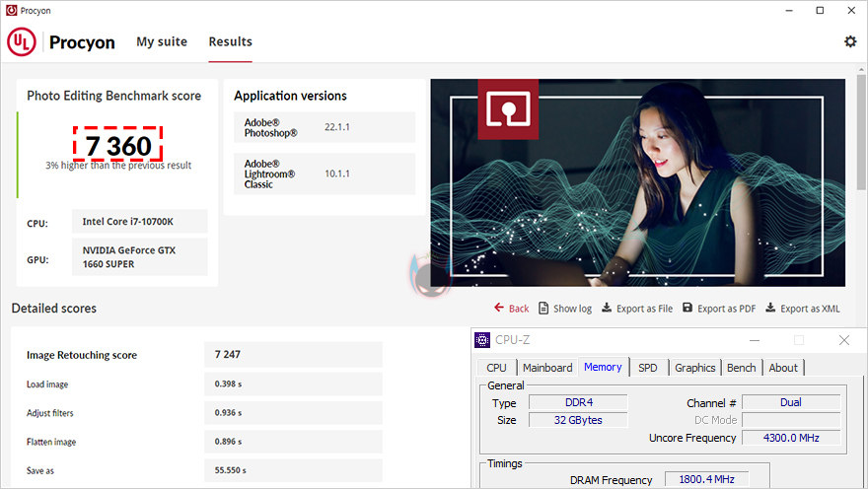Switch to the My suite tab
The width and height of the screenshot is (868, 489).
coord(162,41)
